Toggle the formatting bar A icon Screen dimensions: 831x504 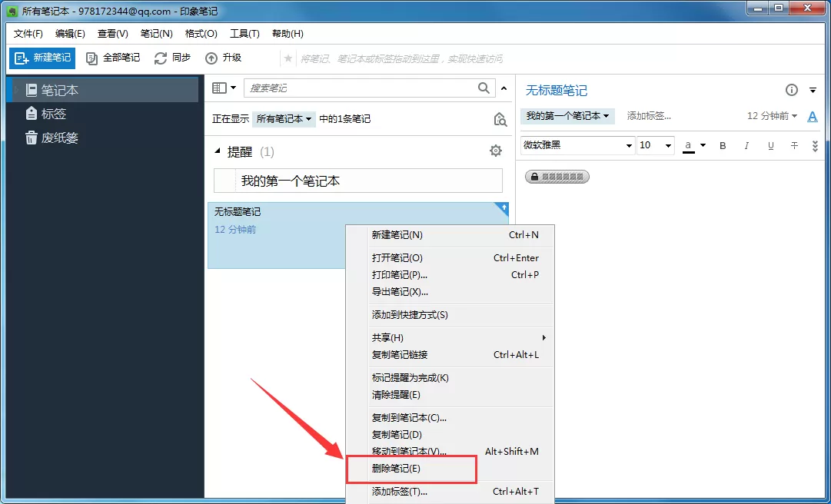point(813,117)
